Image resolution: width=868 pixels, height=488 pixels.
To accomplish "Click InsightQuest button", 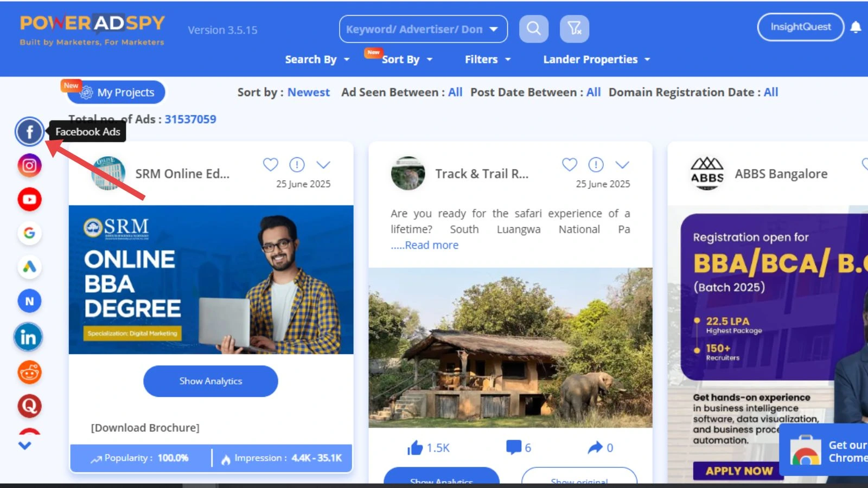I will pyautogui.click(x=800, y=27).
